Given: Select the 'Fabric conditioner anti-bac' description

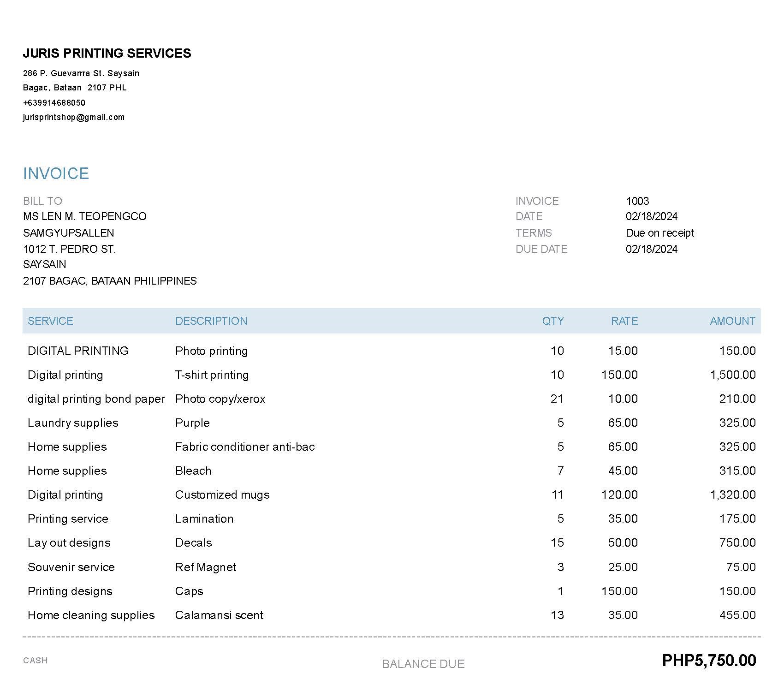Looking at the screenshot, I should pyautogui.click(x=245, y=447).
